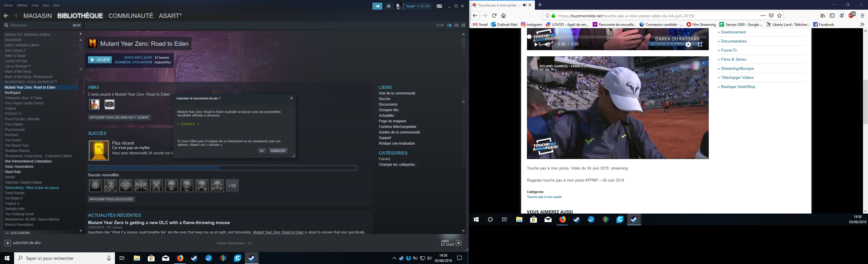Viewport: 868px width, 264px height.
Task: Open the Windows notification center icon
Action: point(459,258)
